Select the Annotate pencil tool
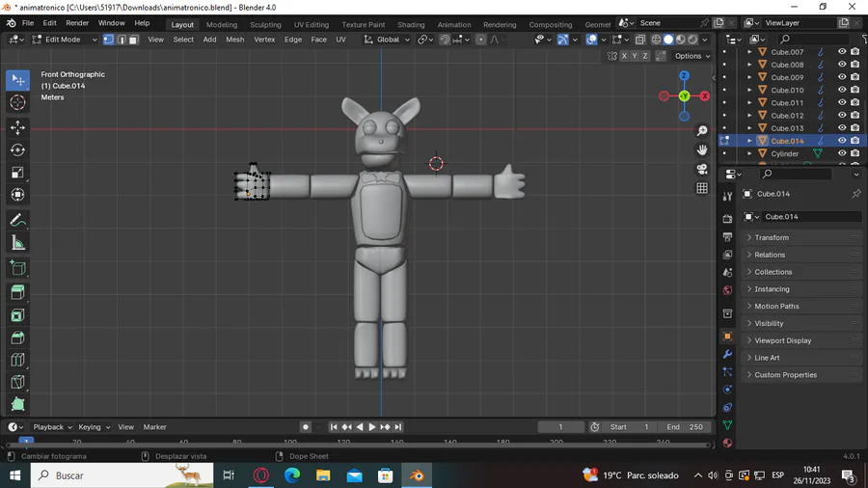The image size is (868, 488). click(x=17, y=220)
